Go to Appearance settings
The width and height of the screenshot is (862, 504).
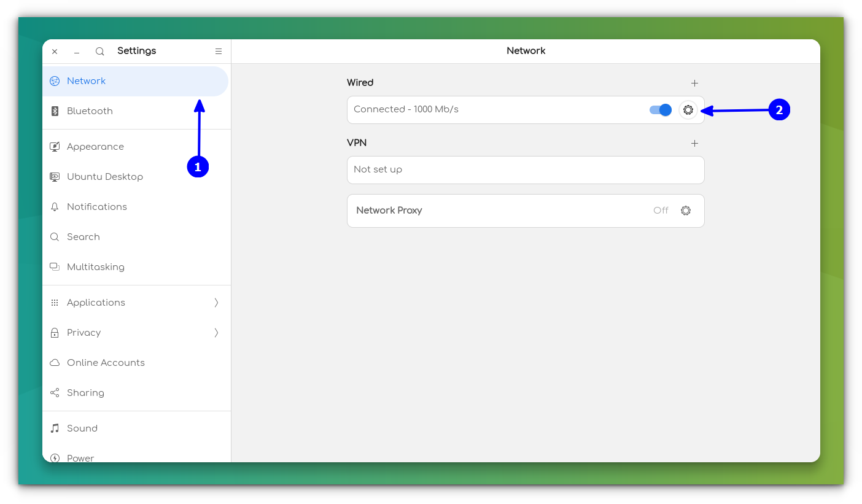coord(136,147)
